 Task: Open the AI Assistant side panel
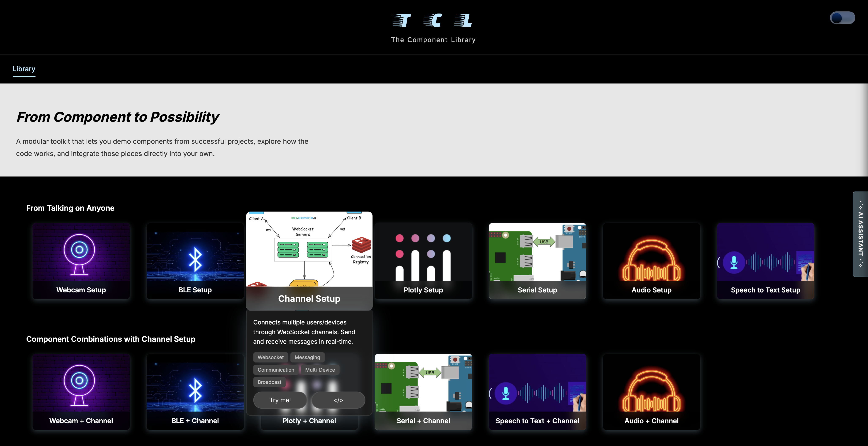point(860,234)
